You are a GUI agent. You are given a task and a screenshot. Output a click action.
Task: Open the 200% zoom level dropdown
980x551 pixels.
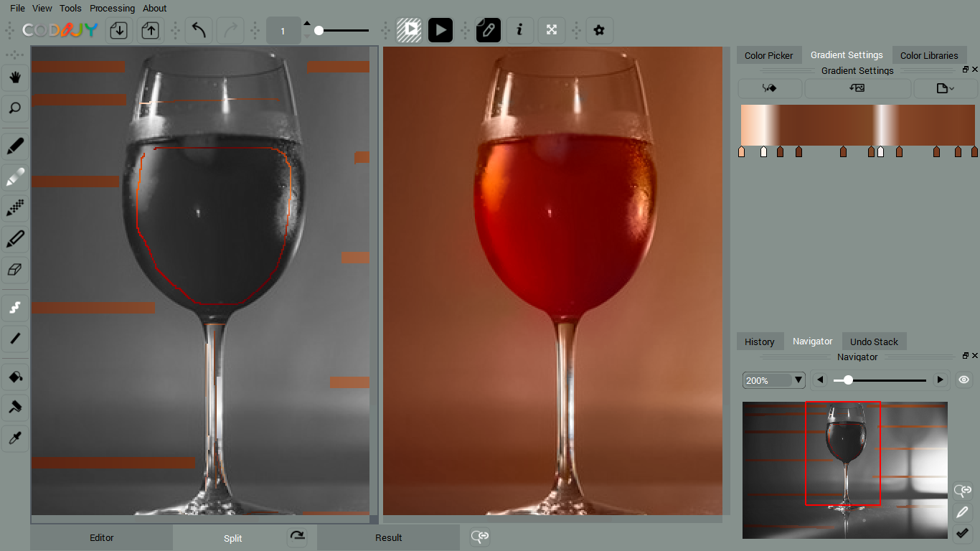774,380
